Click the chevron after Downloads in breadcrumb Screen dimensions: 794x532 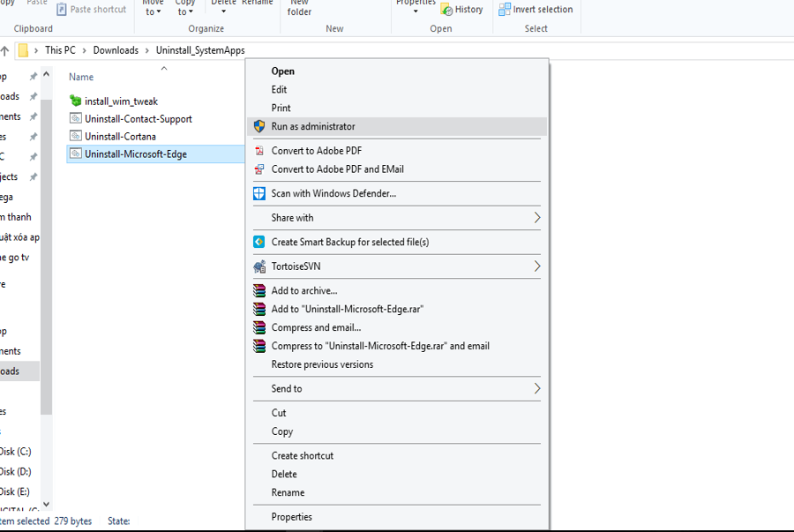[x=146, y=50]
